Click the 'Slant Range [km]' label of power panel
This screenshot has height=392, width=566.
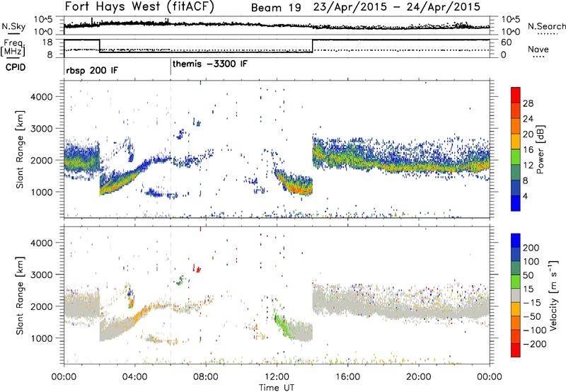coord(20,149)
